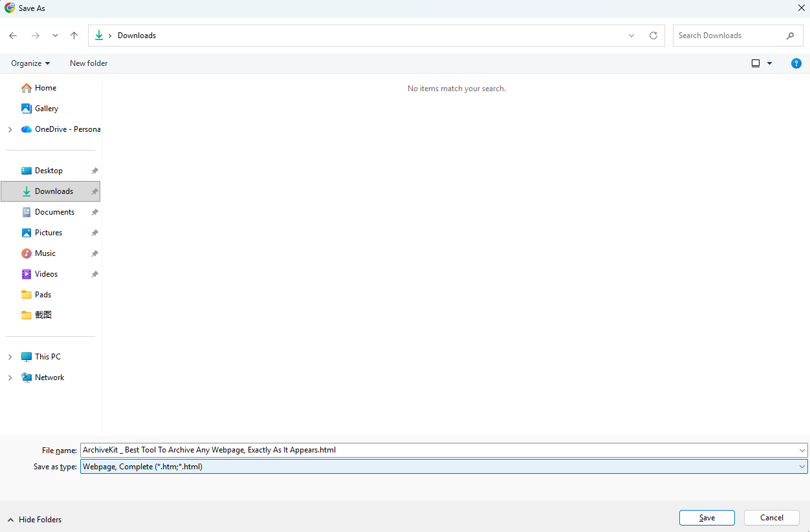Expand the Network node
Viewport: 810px width, 532px height.
click(10, 378)
